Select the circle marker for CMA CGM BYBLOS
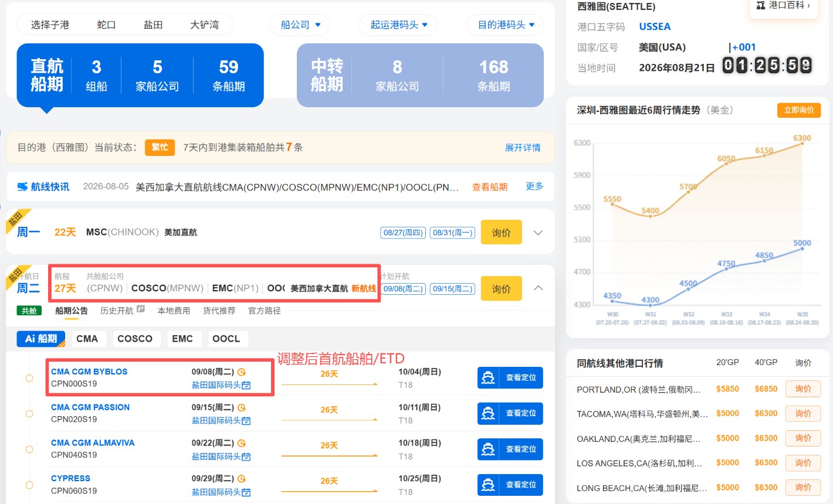Viewport: 833px width, 504px height. 29,378
